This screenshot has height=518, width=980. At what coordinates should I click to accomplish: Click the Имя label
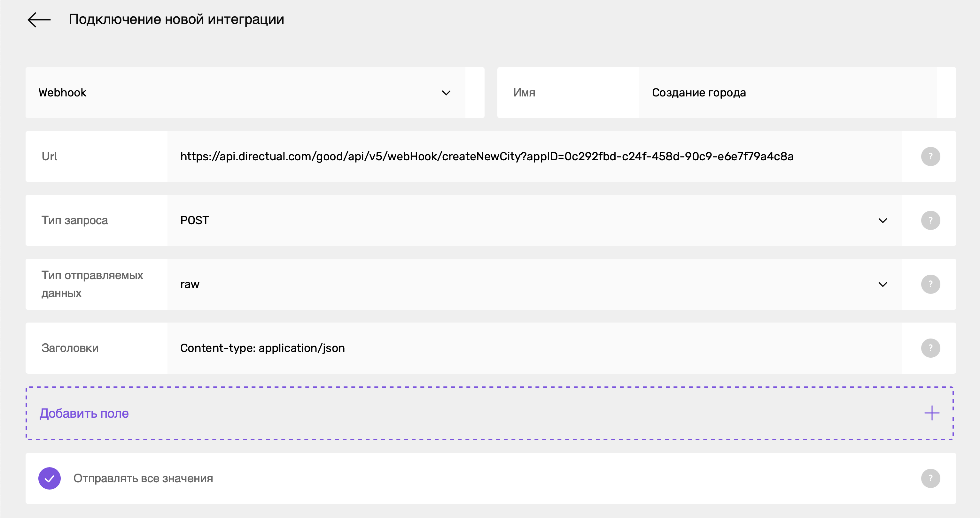click(524, 92)
